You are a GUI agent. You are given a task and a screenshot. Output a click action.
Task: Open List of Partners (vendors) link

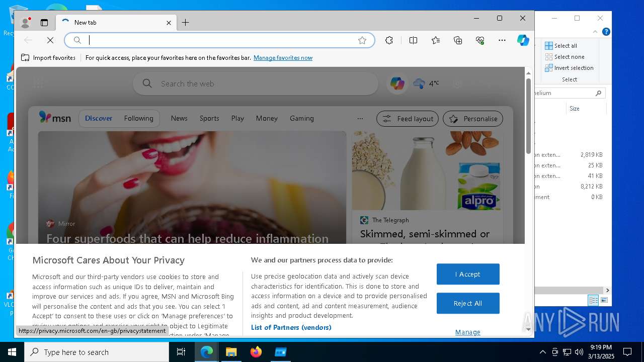click(x=291, y=327)
